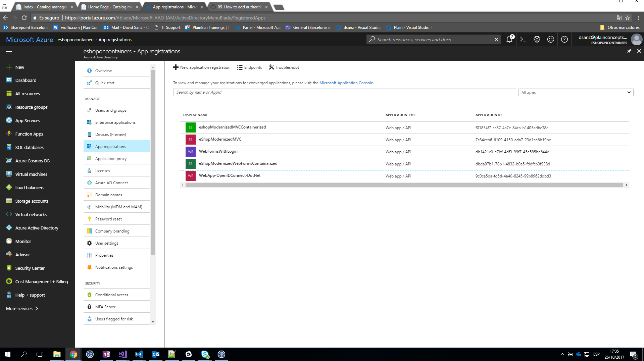Viewport: 644px width, 361px height.
Task: Click the eShopModernizedMVC red ES tile
Action: [190, 140]
